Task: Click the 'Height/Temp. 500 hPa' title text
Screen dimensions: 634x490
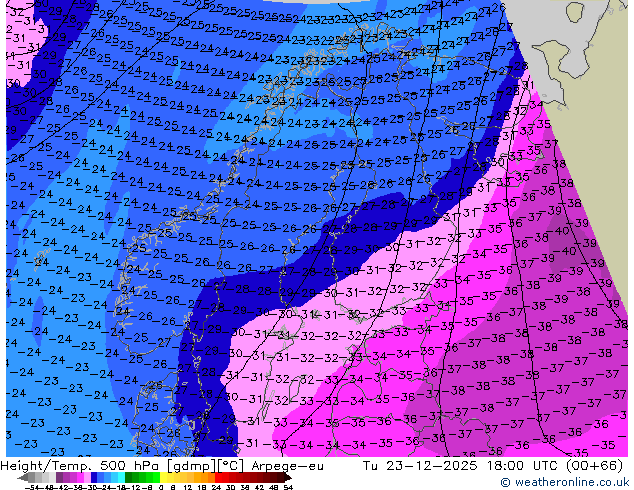Action: click(x=78, y=466)
